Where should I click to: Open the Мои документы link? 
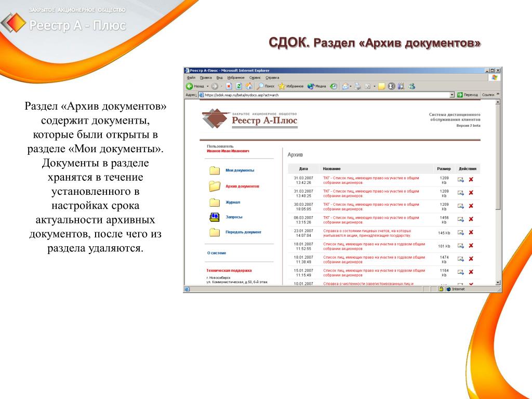coord(240,170)
